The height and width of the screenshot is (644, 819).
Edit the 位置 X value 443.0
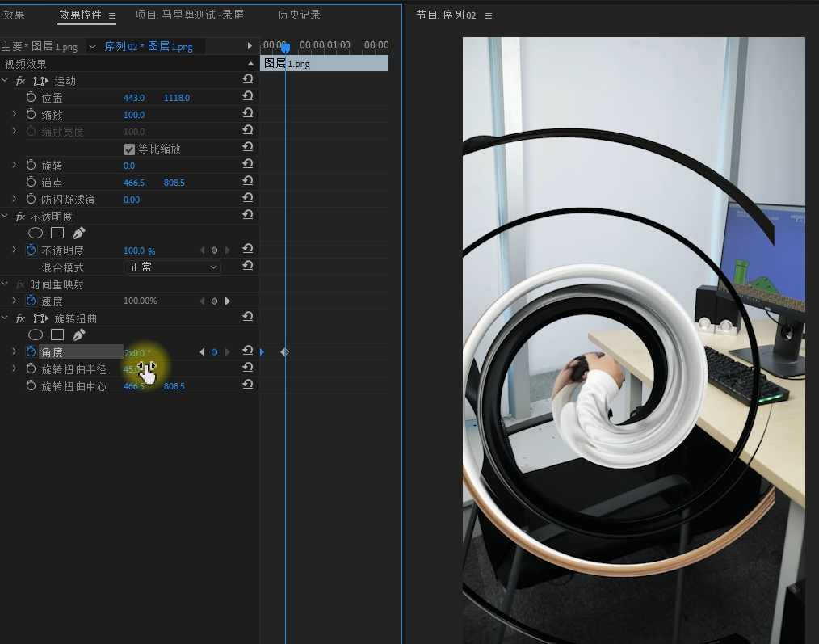tap(134, 98)
